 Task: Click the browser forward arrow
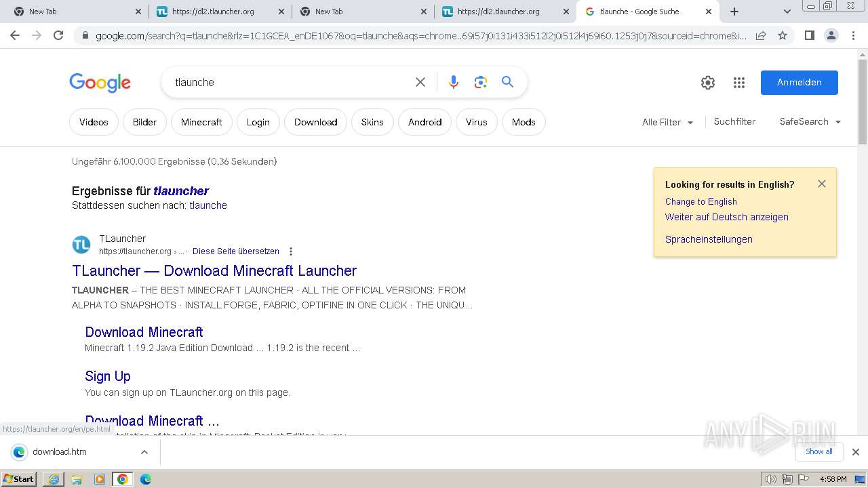37,35
